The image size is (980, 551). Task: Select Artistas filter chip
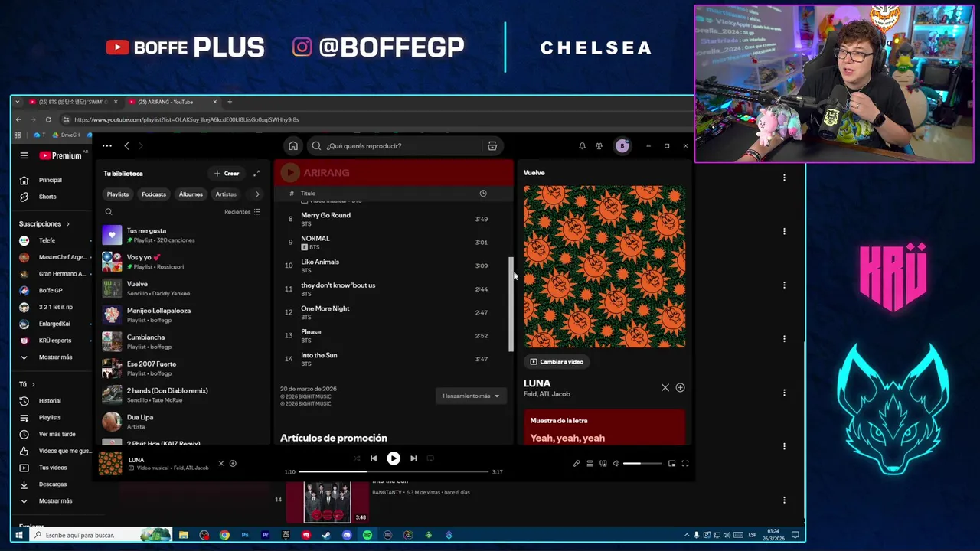point(226,194)
